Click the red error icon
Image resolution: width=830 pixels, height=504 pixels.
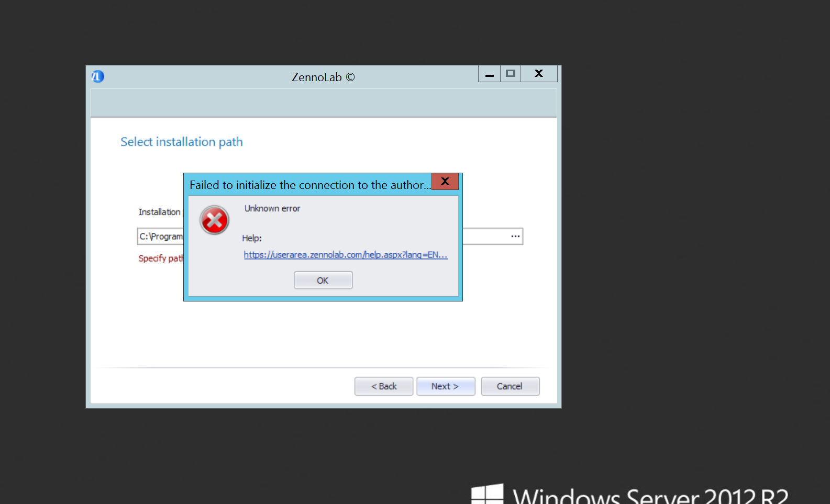pyautogui.click(x=214, y=220)
